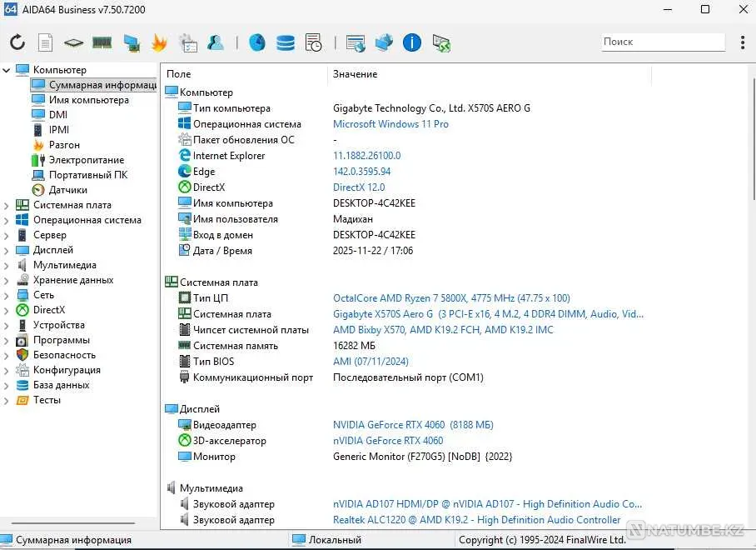Viewport: 756px width, 550px height.
Task: Collapse the Компьютер tree node
Action: point(7,70)
